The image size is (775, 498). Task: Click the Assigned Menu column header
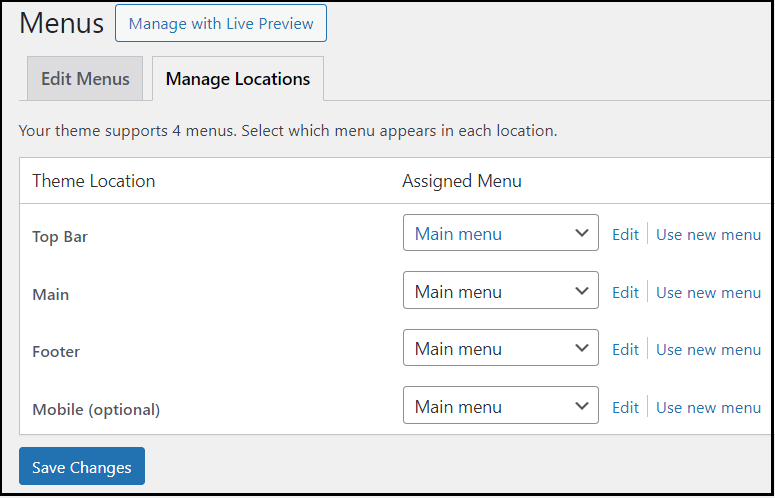[462, 181]
